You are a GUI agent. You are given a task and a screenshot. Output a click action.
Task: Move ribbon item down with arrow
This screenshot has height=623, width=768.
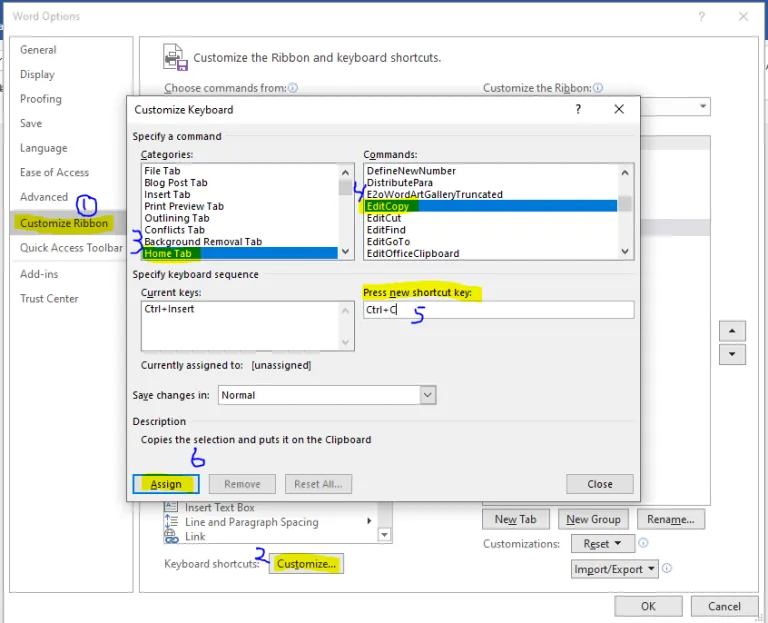coord(732,355)
